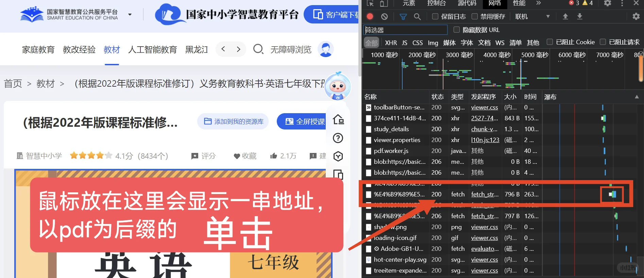Activate the DevTools inspect element picker
The width and height of the screenshot is (644, 278).
pos(370,3)
